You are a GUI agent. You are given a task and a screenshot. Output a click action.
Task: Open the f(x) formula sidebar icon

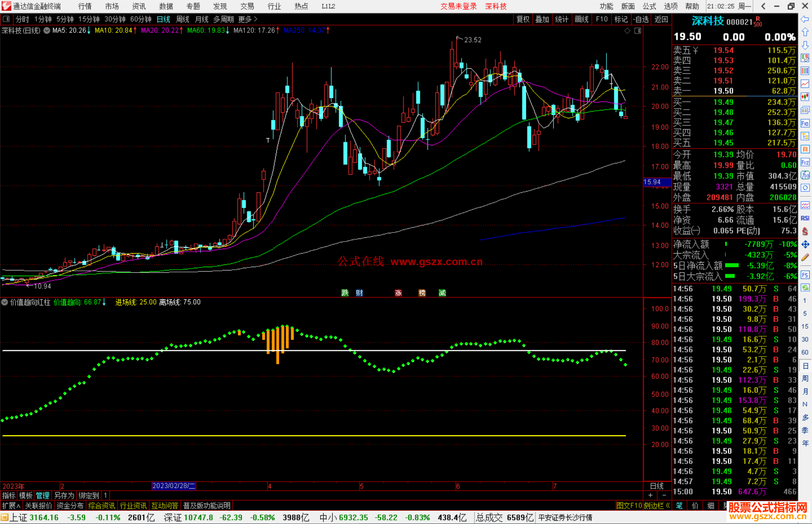tap(805, 175)
